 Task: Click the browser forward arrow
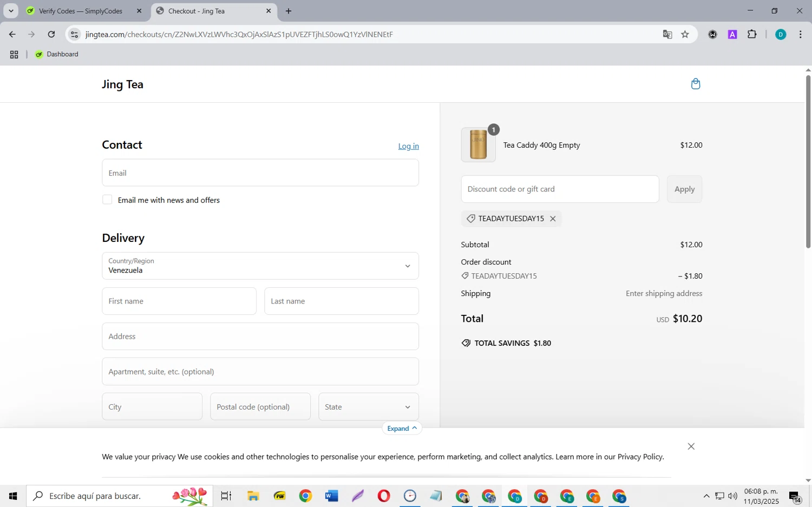point(31,34)
